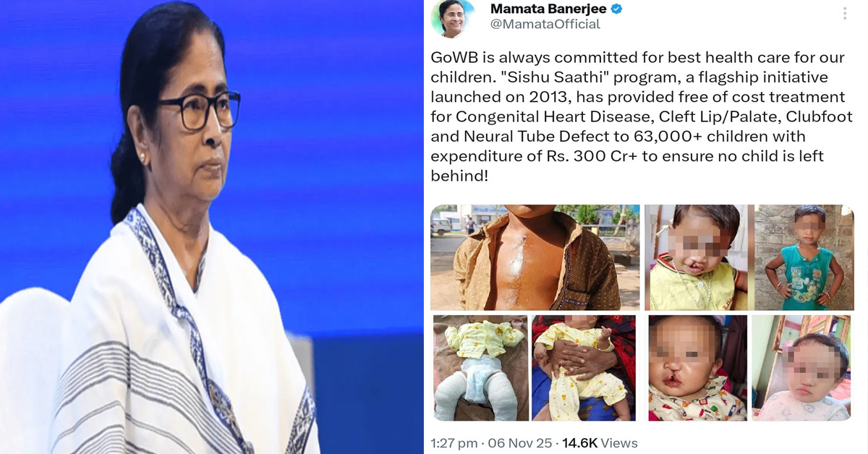Click the Mamata Banerjee display name
This screenshot has height=454, width=868.
549,9
